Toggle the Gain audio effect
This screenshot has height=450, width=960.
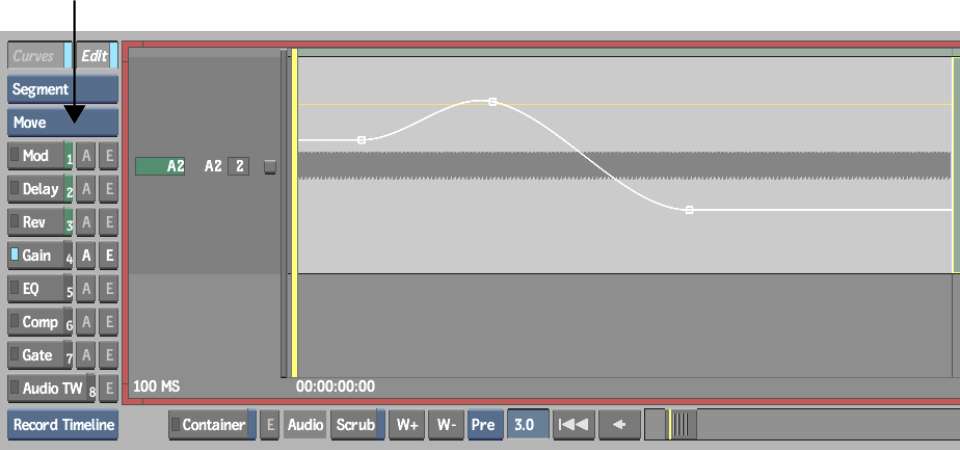[40, 255]
